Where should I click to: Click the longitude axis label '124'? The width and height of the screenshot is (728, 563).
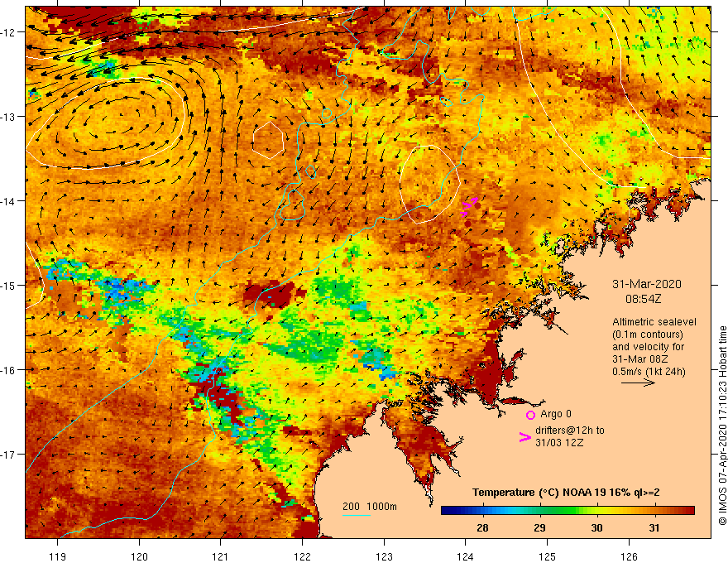[465, 556]
